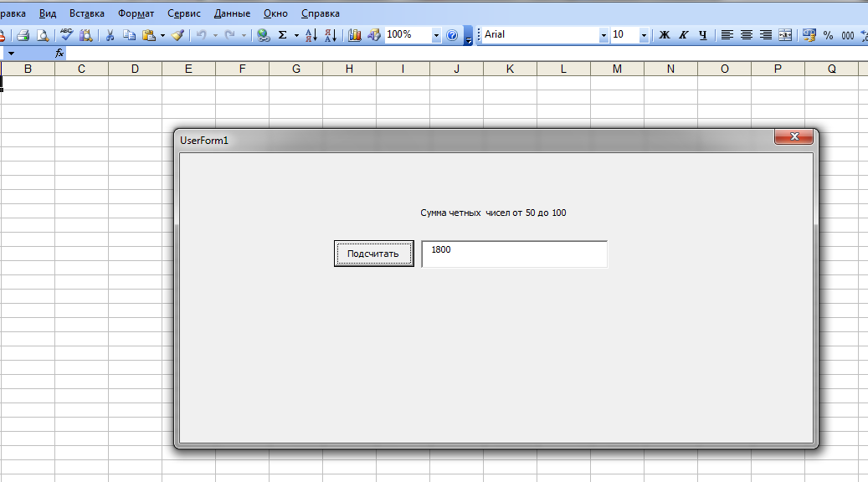Click the fx insert function icon
Image resolution: width=868 pixels, height=482 pixels.
click(59, 53)
